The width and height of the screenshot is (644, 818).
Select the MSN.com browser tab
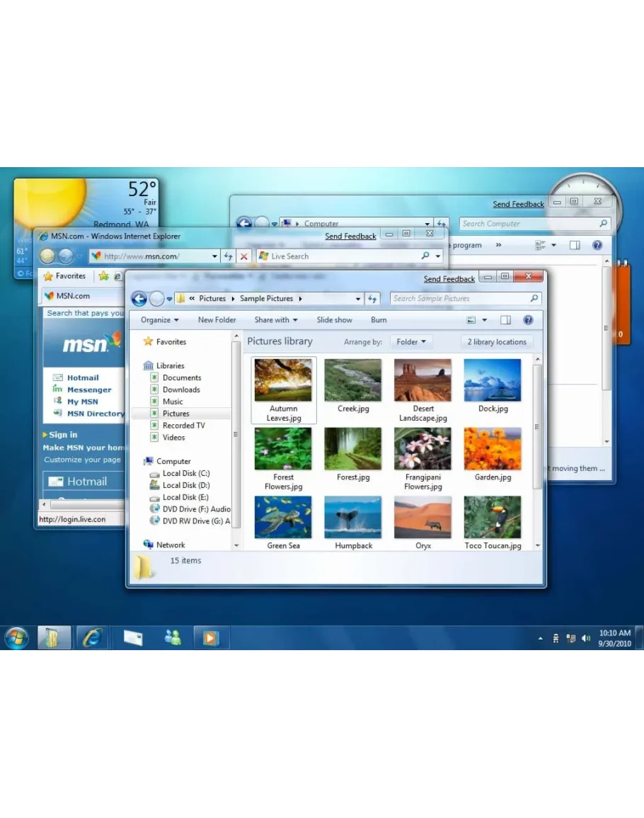point(72,296)
